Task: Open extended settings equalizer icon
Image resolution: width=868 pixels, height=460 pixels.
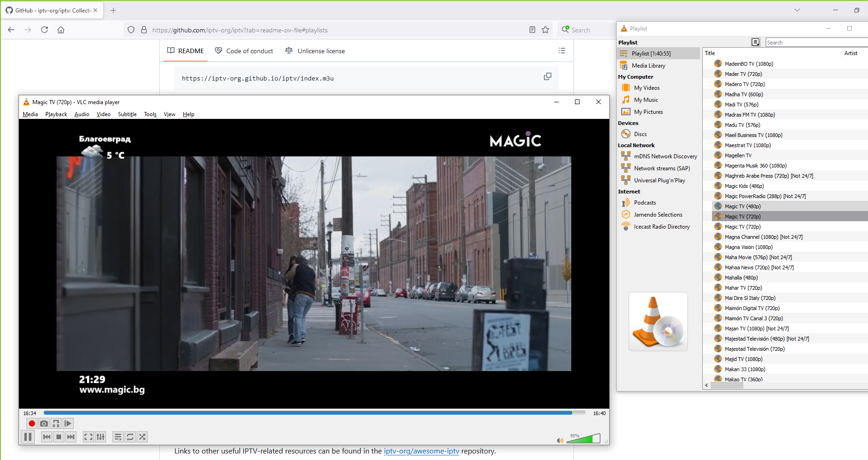Action: pos(100,437)
